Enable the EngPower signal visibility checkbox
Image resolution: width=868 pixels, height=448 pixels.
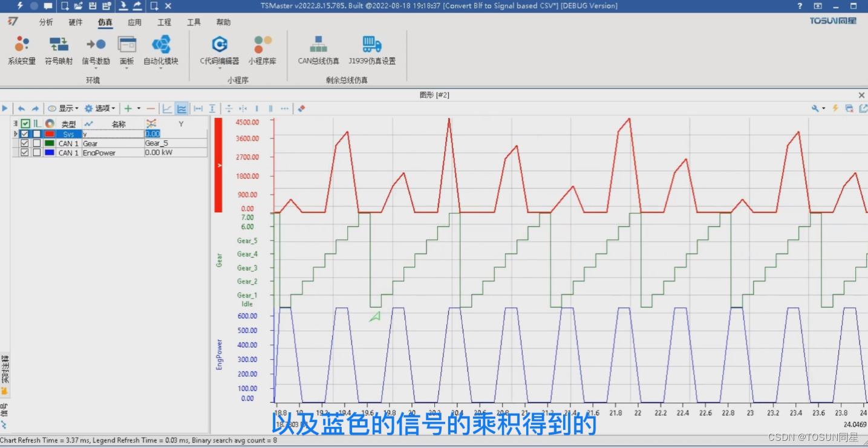[x=24, y=152]
